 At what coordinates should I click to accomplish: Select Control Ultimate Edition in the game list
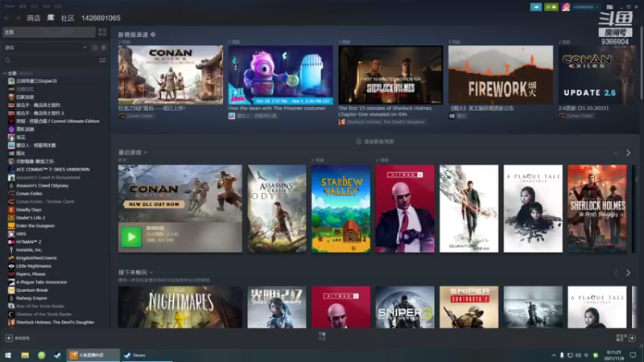click(x=58, y=121)
